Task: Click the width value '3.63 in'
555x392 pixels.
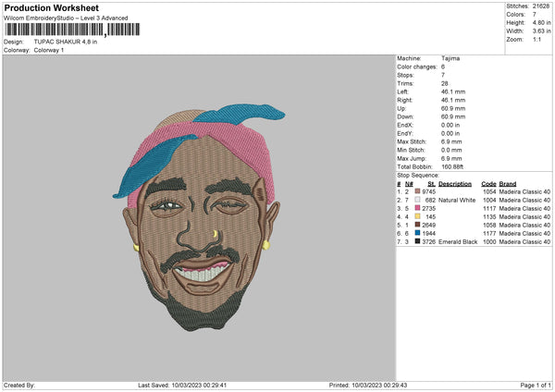Action: tap(541, 31)
